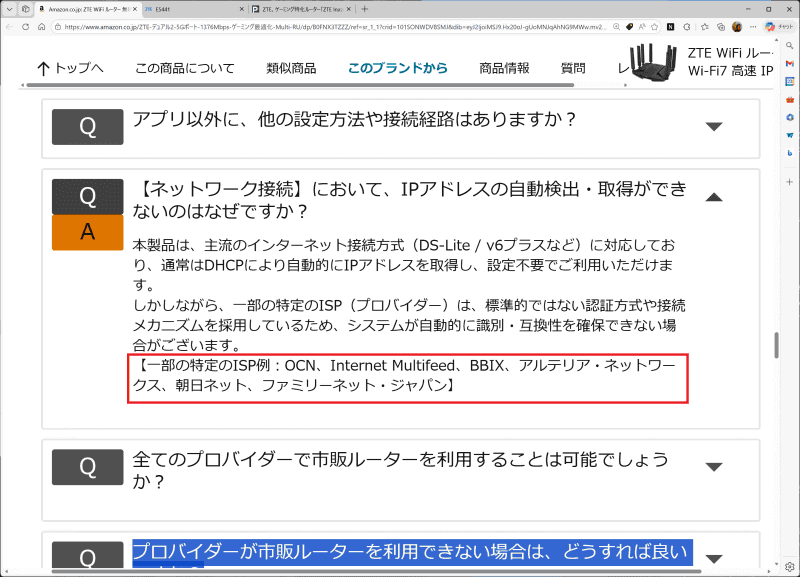Click the アプリ以外に question text
Image resolution: width=800 pixels, height=577 pixels.
[x=354, y=119]
